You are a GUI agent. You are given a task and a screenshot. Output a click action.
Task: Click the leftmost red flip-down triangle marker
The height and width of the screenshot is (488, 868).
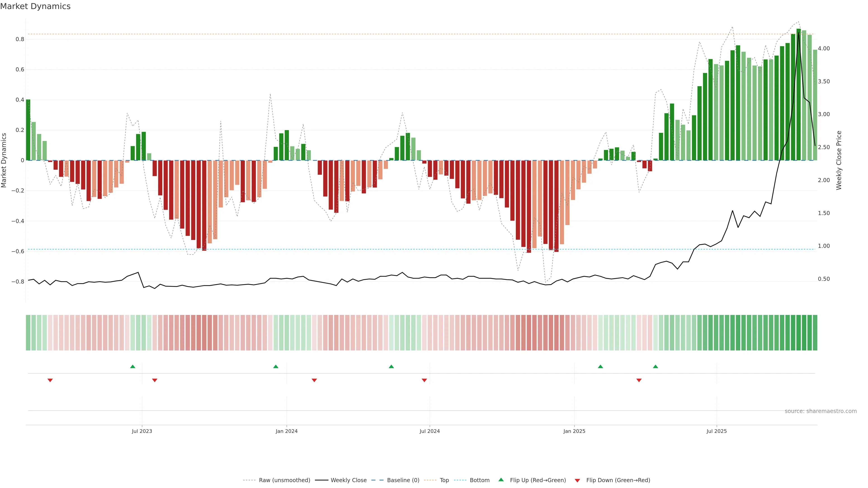click(x=50, y=380)
